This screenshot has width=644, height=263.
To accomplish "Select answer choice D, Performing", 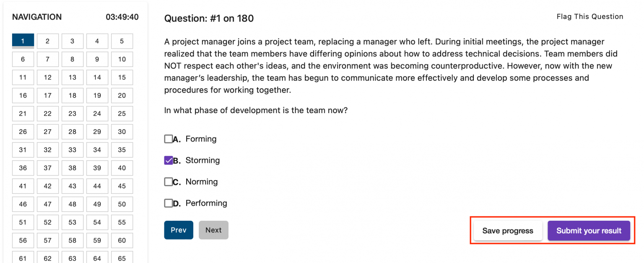I will (169, 203).
